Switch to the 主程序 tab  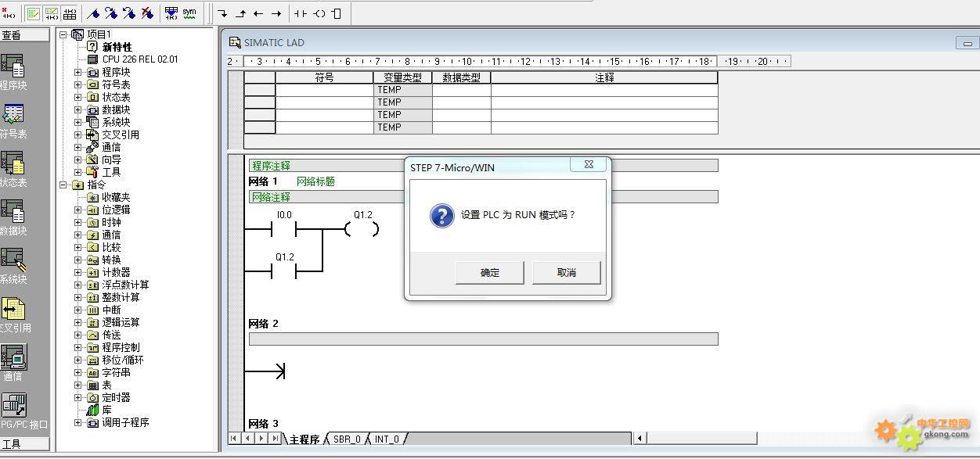point(304,439)
